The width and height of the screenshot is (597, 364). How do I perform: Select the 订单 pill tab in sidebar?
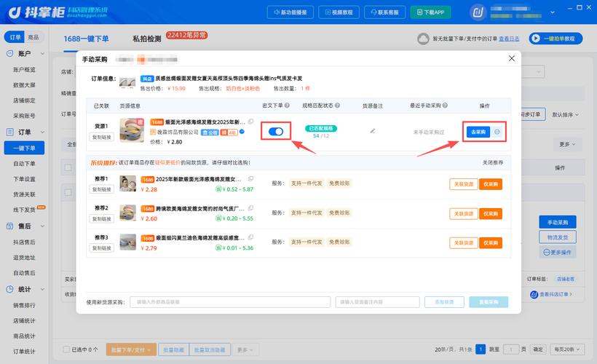(15, 37)
